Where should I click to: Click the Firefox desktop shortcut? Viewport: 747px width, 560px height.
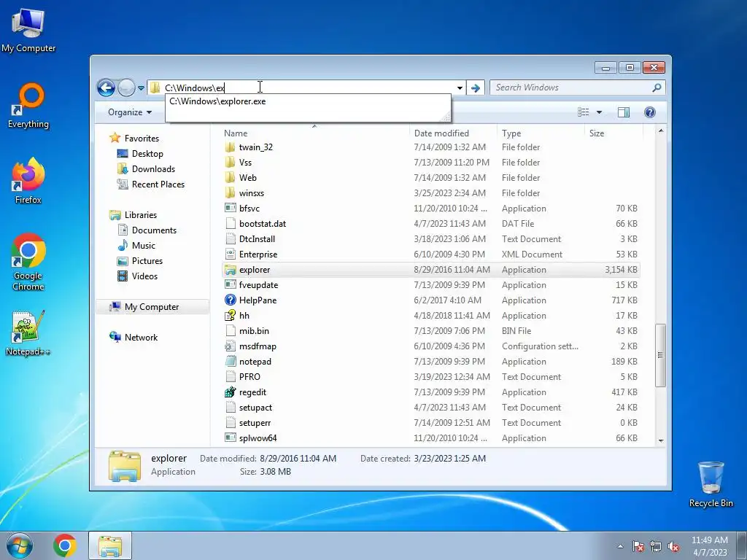[x=28, y=181]
